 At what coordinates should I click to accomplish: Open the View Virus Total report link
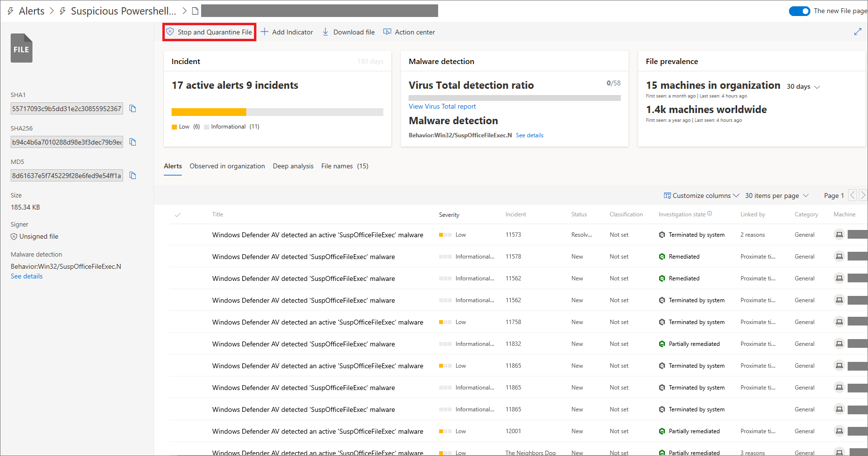coord(442,106)
